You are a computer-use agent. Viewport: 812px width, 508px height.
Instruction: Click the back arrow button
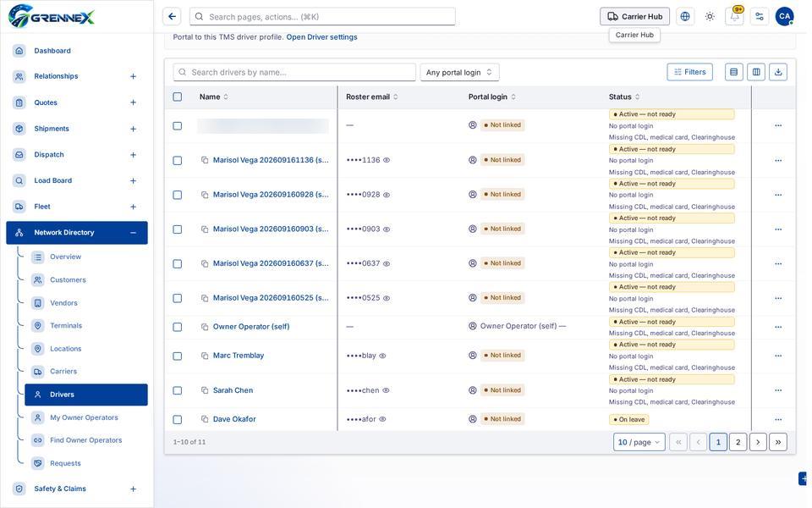[x=172, y=17]
